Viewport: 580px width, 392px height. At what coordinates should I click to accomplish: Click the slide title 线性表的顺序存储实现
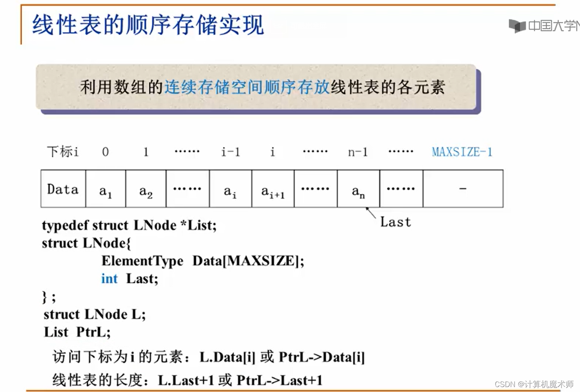[148, 25]
